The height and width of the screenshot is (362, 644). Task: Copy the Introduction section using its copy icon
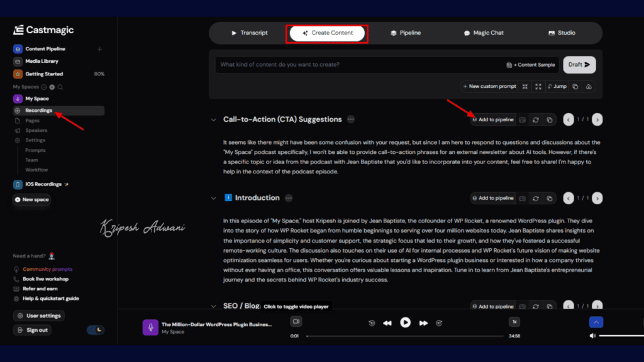550,198
